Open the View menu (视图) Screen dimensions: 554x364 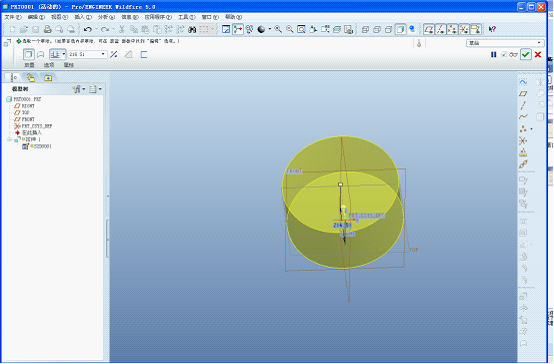pos(59,17)
